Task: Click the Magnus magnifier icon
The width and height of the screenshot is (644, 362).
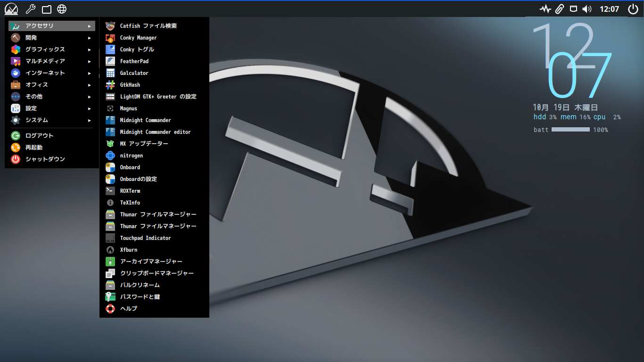Action: (x=110, y=108)
